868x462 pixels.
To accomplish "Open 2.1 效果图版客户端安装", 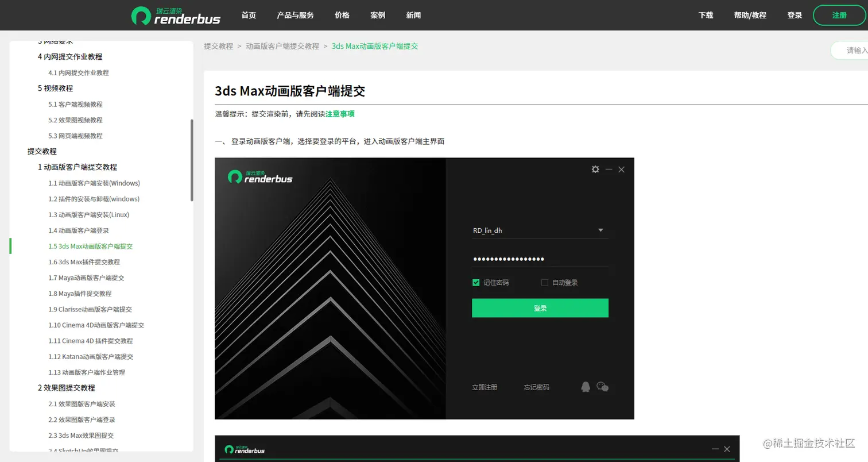I will (82, 404).
